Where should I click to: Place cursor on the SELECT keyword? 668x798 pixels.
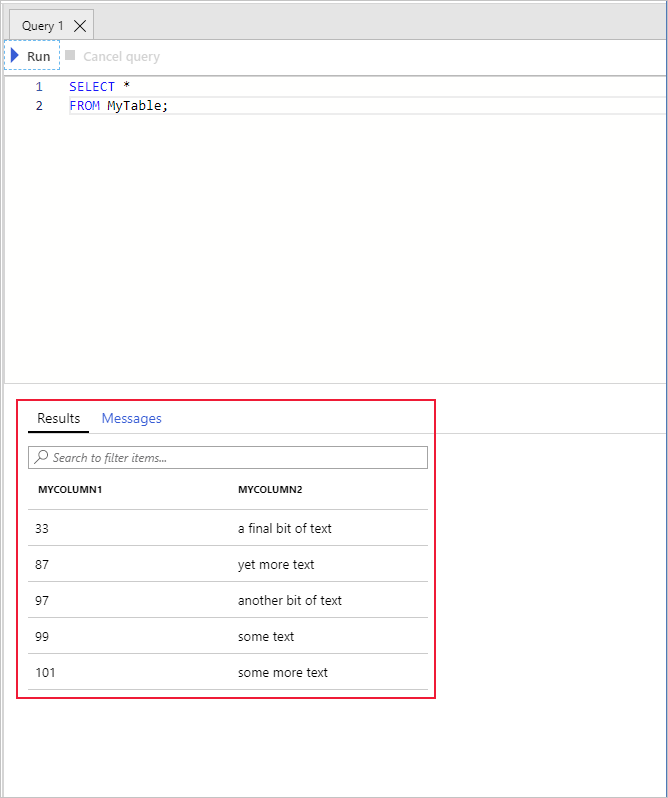92,87
